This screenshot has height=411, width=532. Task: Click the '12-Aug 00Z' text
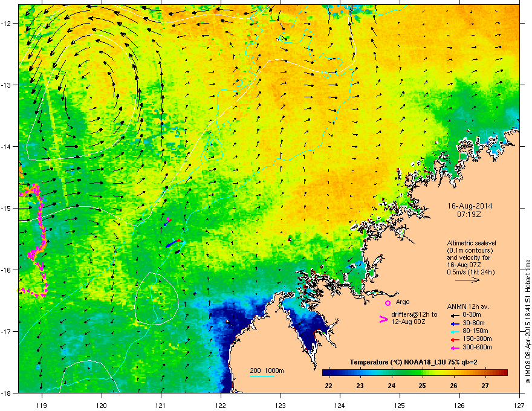pyautogui.click(x=408, y=322)
